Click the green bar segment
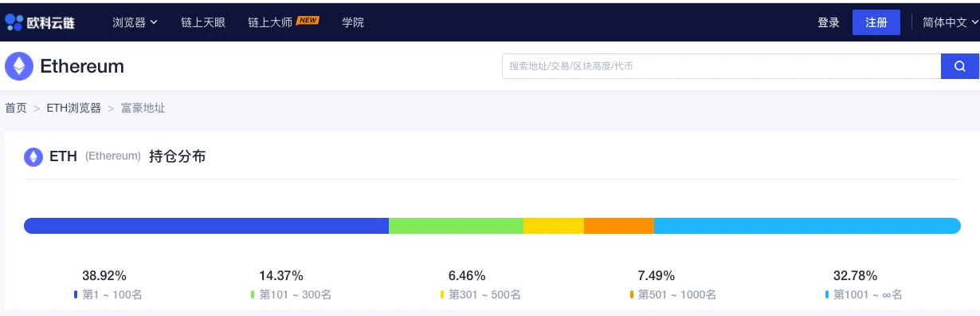This screenshot has width=980, height=316. (456, 226)
